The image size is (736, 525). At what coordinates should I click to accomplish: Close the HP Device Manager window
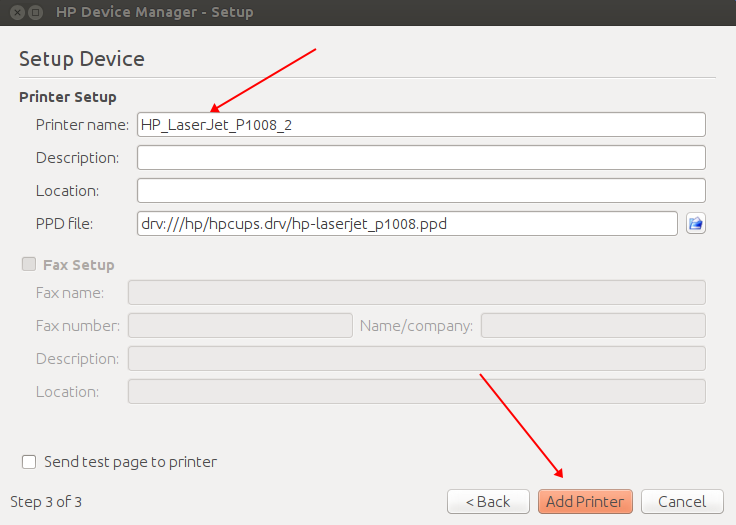(17, 12)
